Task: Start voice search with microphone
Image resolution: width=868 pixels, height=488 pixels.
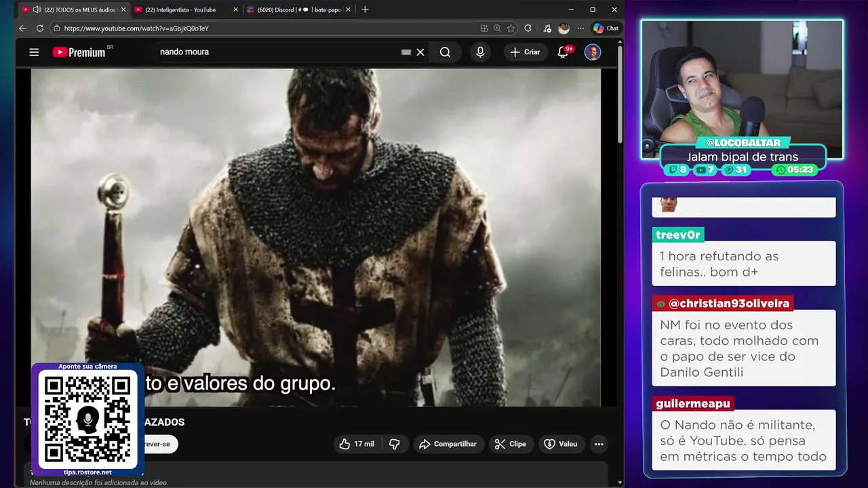Action: [480, 52]
